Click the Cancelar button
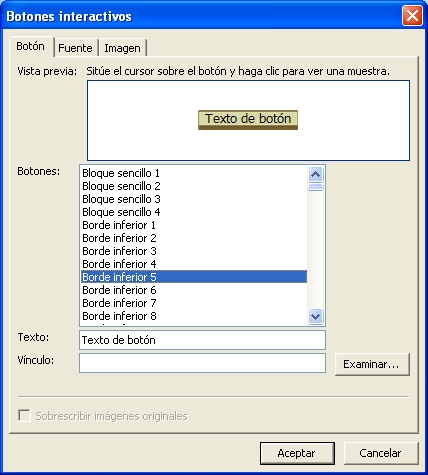This screenshot has height=475, width=428. (x=381, y=453)
